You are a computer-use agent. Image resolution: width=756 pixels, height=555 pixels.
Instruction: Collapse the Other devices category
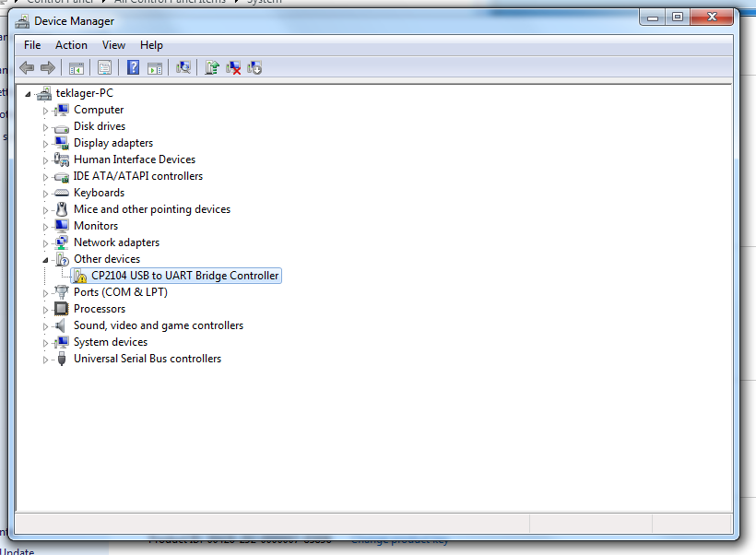click(46, 259)
